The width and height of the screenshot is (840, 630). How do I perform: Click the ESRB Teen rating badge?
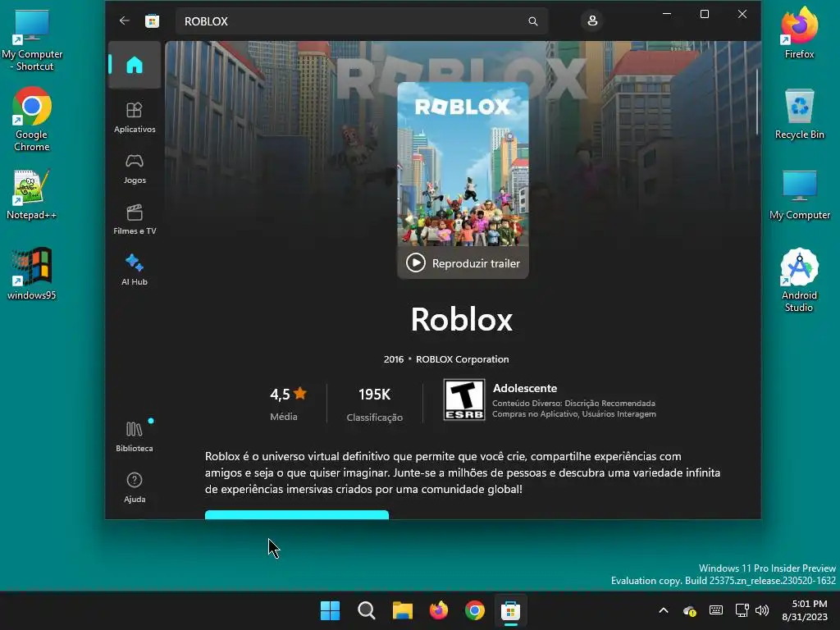tap(464, 399)
